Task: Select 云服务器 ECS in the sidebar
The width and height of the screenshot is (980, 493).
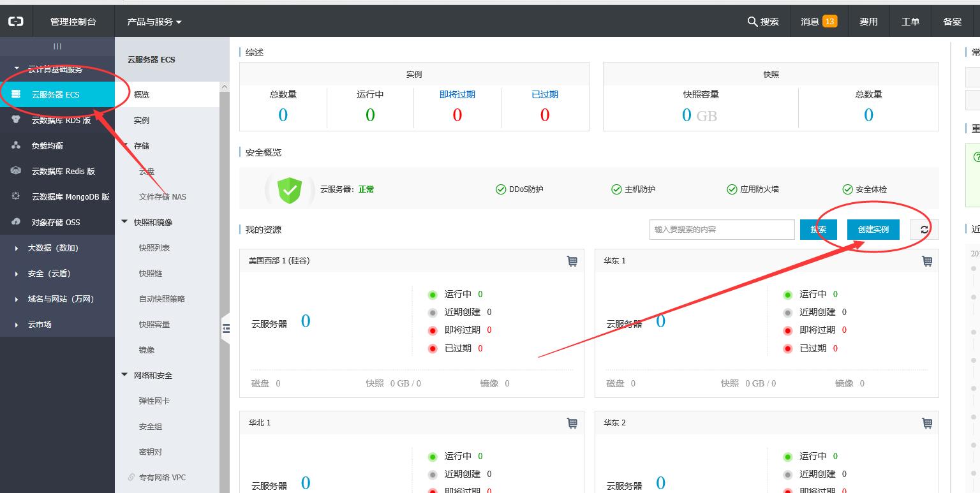Action: click(x=57, y=94)
